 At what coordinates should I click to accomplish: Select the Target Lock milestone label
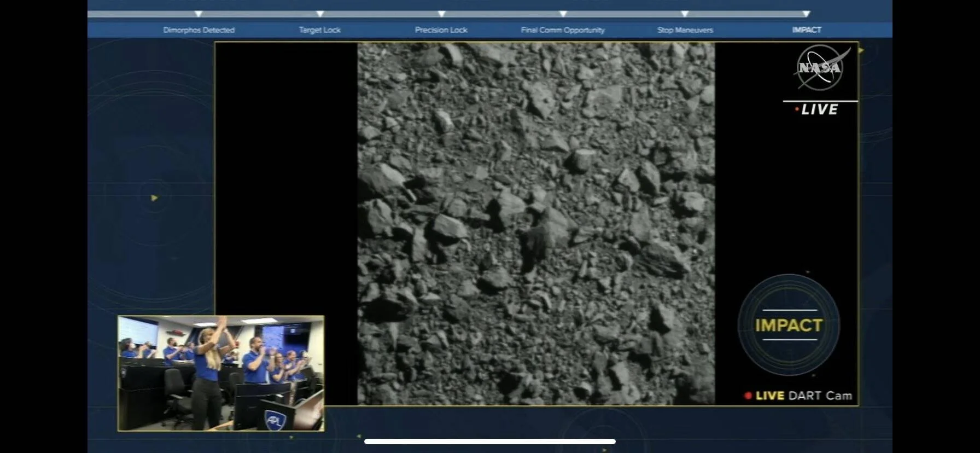point(320,30)
